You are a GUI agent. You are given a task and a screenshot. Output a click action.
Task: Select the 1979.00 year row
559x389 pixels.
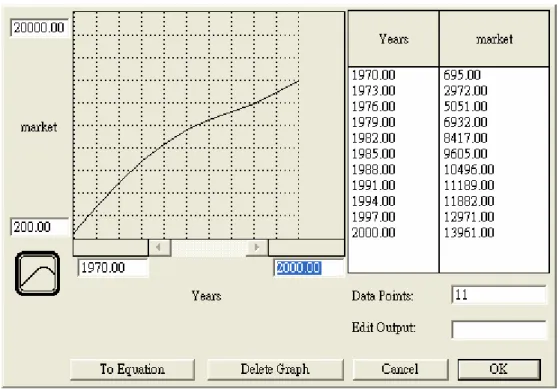point(373,122)
